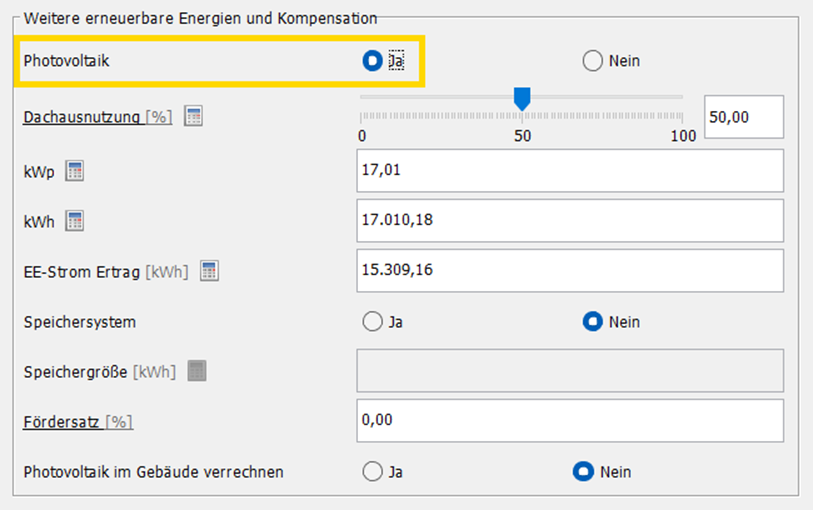
Task: Click the disabled Speichergröße input field
Action: tap(570, 371)
